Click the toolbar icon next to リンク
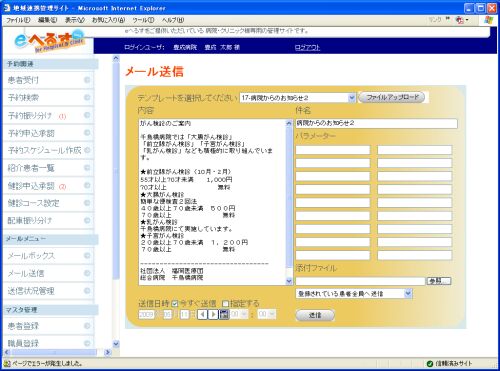500x371 pixels. (460, 20)
